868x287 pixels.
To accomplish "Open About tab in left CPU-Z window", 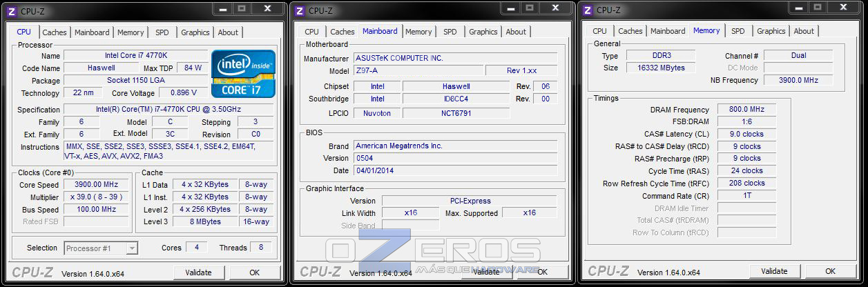I will (x=228, y=32).
